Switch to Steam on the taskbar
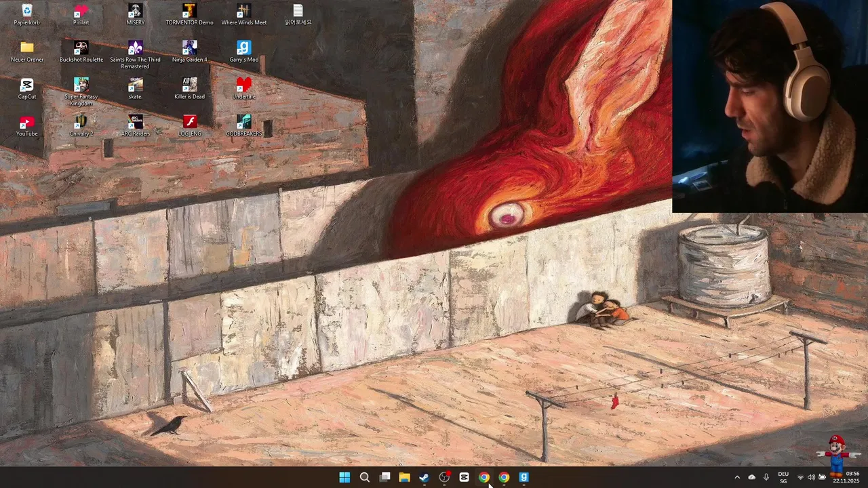The image size is (868, 488). click(424, 477)
